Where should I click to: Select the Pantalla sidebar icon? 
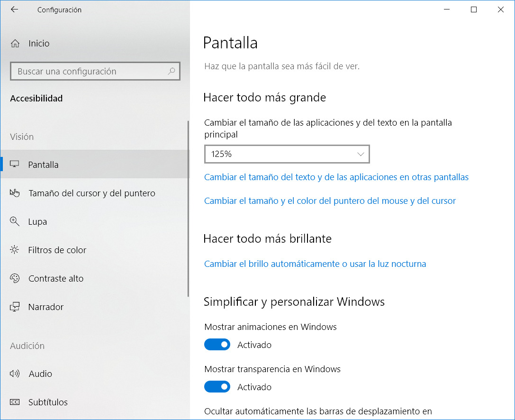tap(15, 164)
